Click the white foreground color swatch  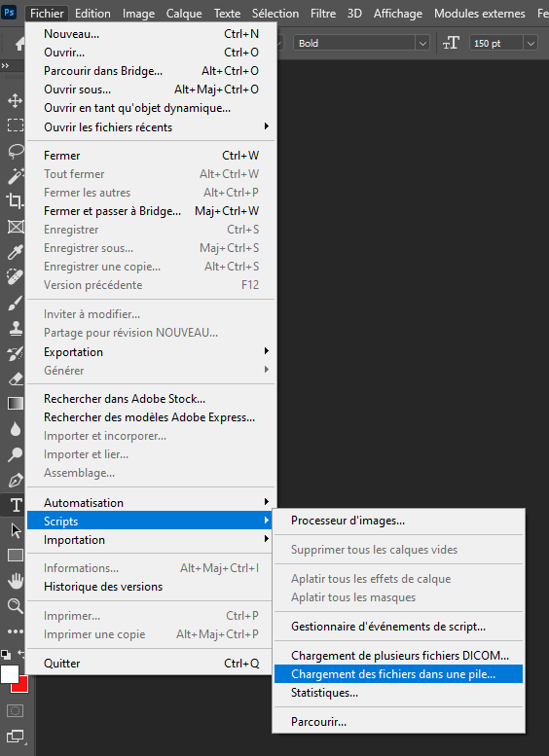[x=8, y=673]
